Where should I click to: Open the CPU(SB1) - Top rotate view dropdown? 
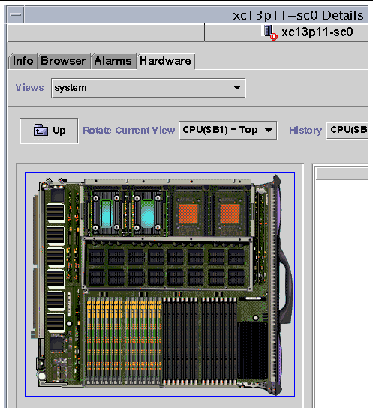[x=228, y=130]
